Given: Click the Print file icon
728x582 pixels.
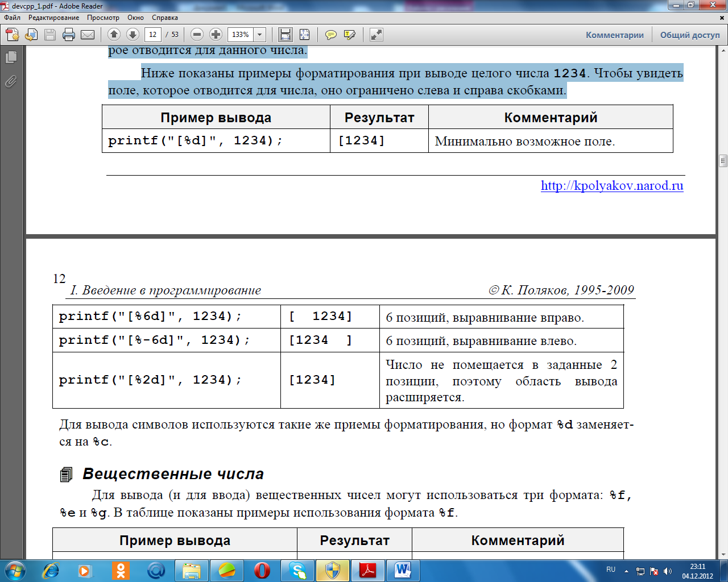Looking at the screenshot, I should pos(69,35).
